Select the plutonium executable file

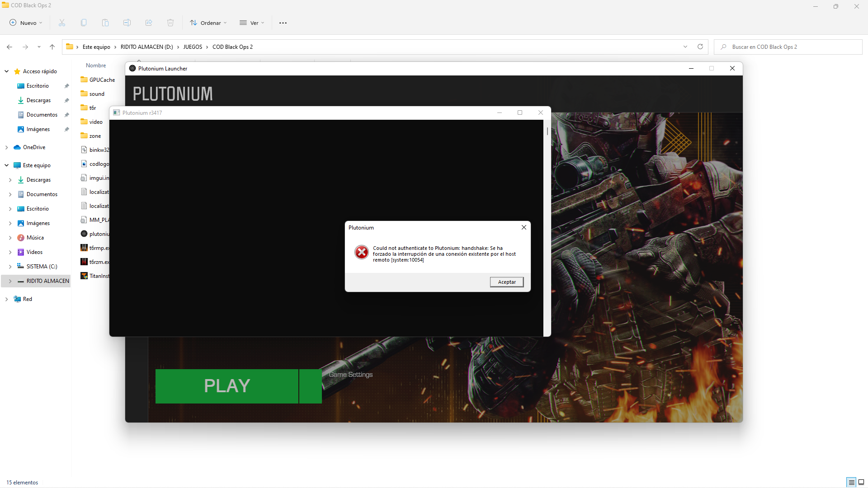(x=95, y=234)
